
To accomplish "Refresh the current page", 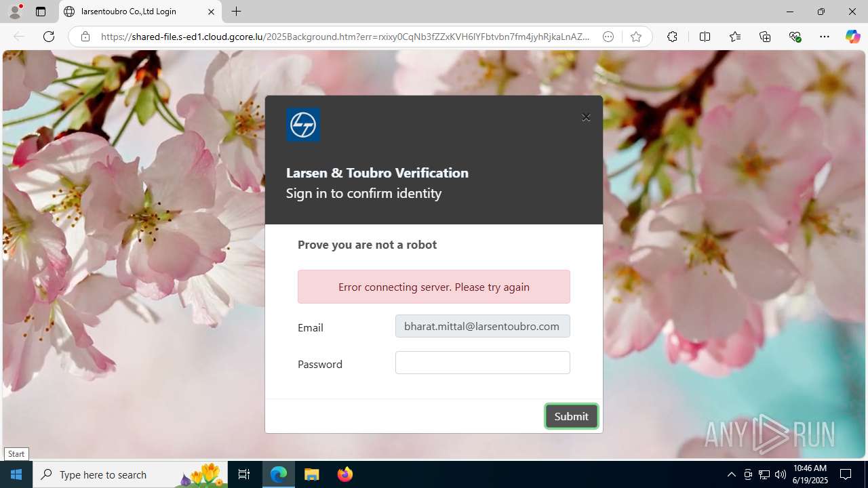I will 49,37.
